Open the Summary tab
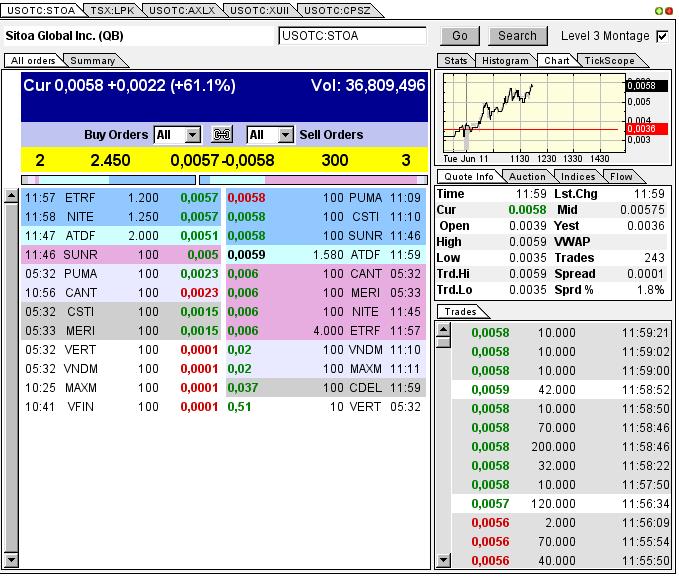 pos(92,61)
